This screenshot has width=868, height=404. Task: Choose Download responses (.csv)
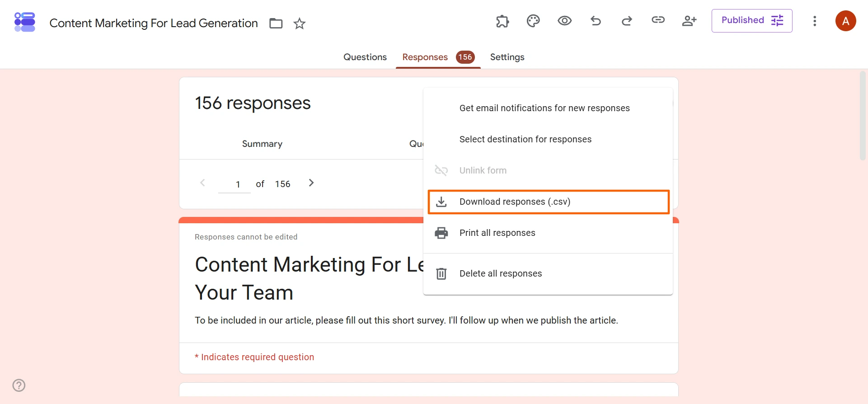548,202
